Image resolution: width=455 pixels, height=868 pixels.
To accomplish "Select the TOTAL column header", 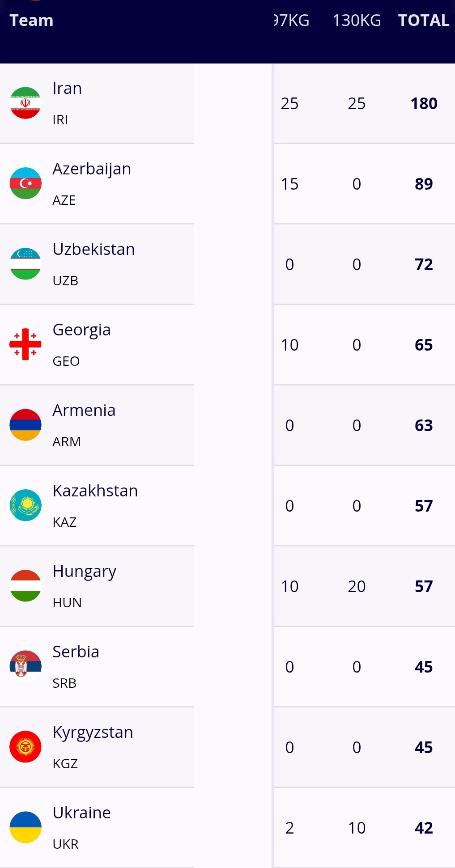I will [423, 21].
